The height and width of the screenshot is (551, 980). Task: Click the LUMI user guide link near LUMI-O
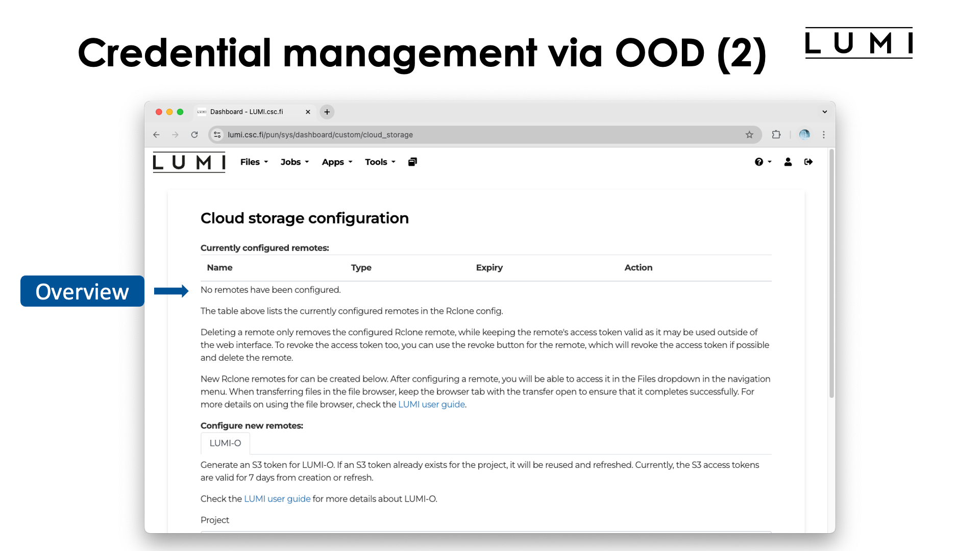click(x=277, y=498)
